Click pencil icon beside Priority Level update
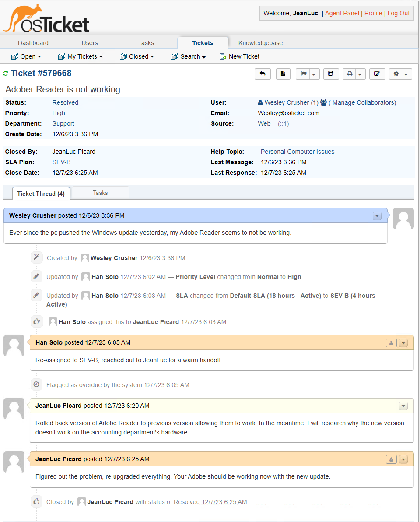Image resolution: width=420 pixels, height=522 pixels. (x=37, y=276)
